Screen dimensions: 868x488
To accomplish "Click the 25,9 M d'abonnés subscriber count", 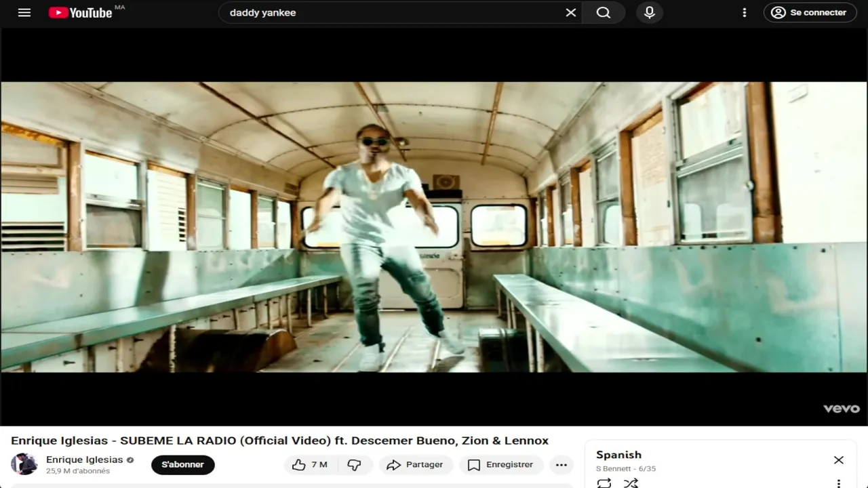I will (x=78, y=471).
